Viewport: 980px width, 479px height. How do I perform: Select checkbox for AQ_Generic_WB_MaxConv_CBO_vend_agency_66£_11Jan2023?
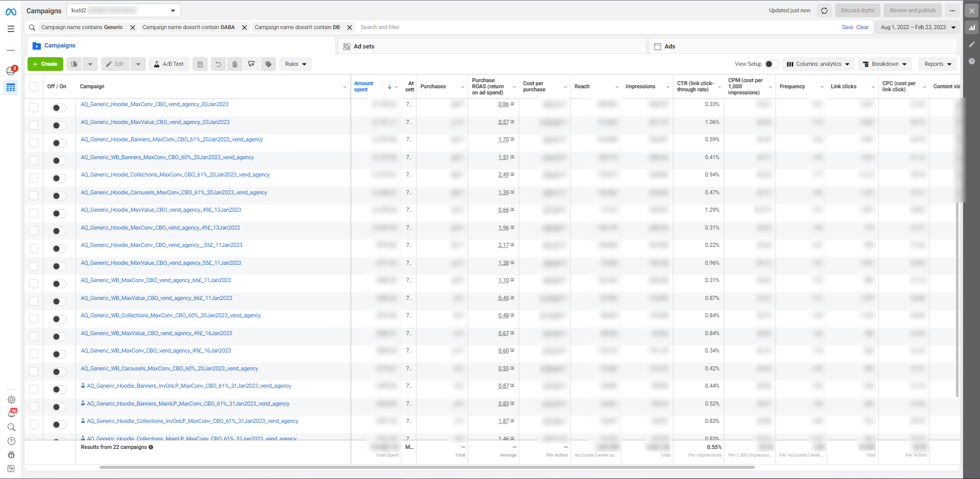point(34,284)
